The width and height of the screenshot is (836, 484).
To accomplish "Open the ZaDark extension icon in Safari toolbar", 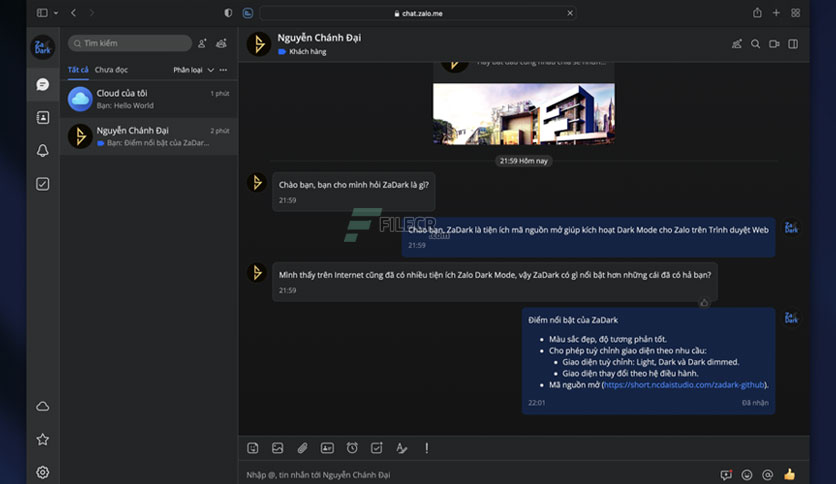I will (x=248, y=13).
